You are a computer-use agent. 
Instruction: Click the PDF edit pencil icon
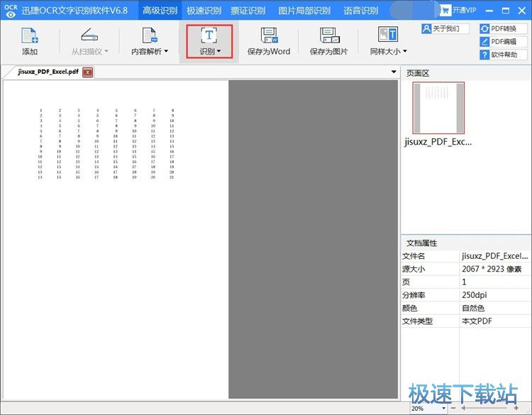click(484, 42)
